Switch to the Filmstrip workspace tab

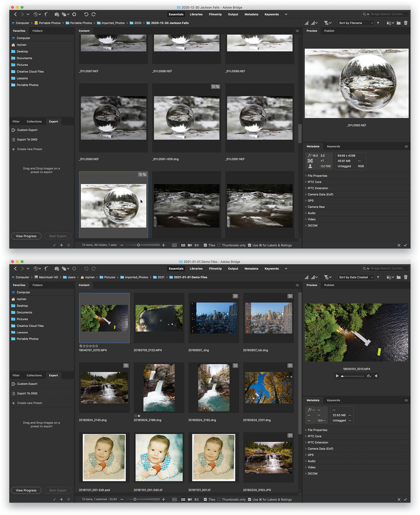pyautogui.click(x=215, y=14)
